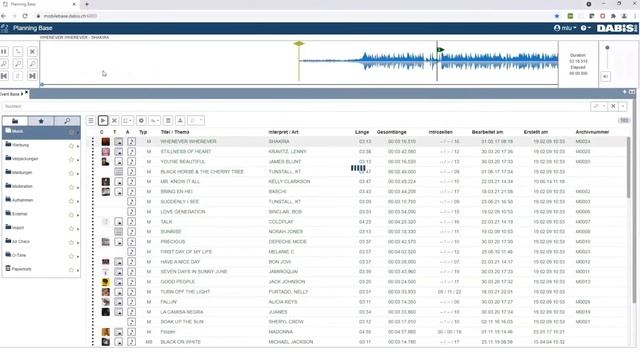Toggle favorite star for Aufnahmen folder

tap(71, 201)
